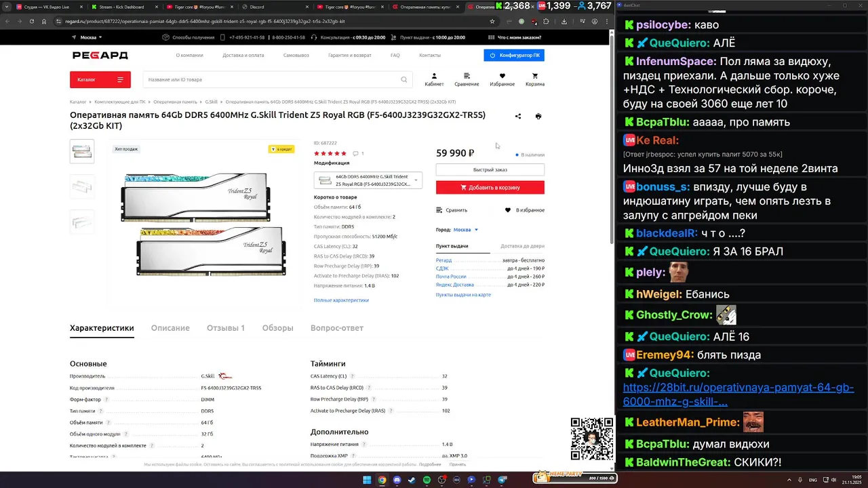Open Полные характеристики link
The image size is (868, 488).
tap(341, 300)
